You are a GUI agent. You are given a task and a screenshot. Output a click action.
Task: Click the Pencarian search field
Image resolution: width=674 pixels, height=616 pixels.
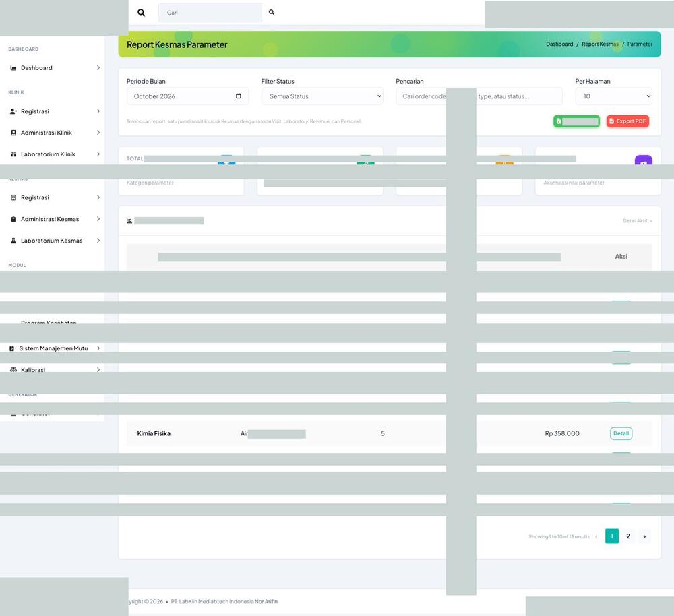[x=479, y=96]
